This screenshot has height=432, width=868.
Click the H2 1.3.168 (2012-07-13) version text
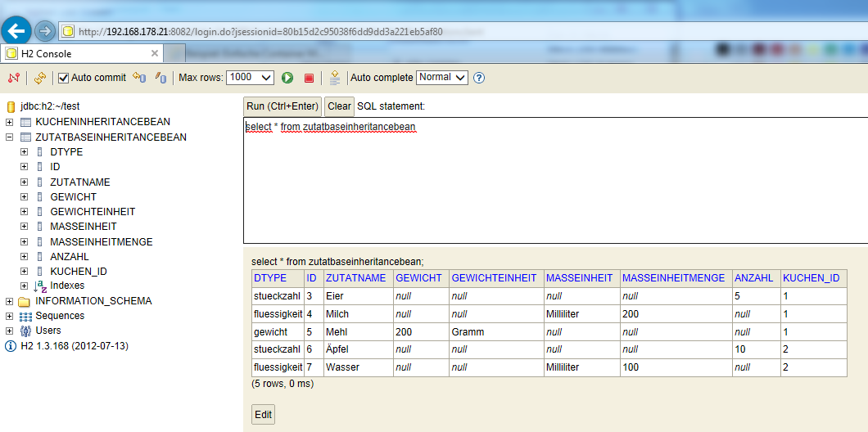75,346
